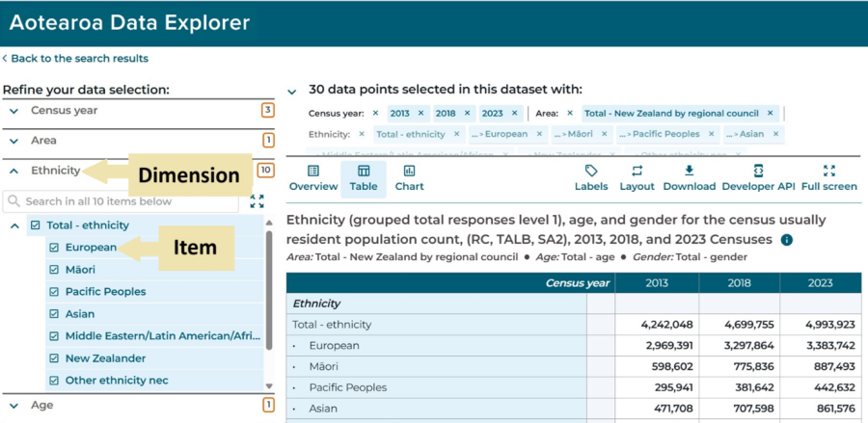This screenshot has height=423, width=868.
Task: Select the Total - ethnicity table row label
Action: point(332,325)
